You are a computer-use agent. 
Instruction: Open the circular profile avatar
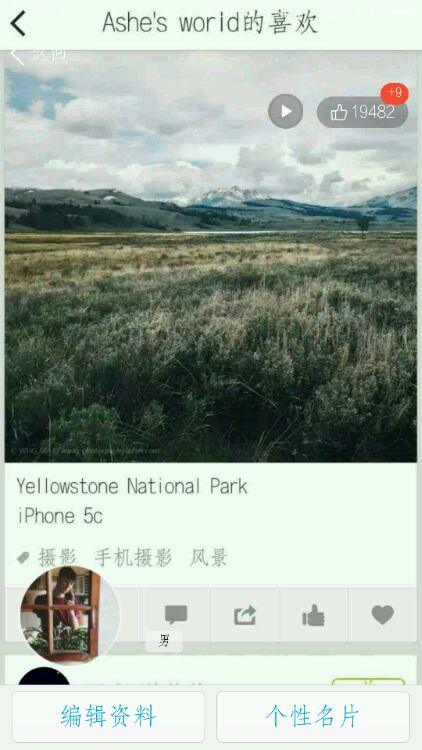click(70, 615)
